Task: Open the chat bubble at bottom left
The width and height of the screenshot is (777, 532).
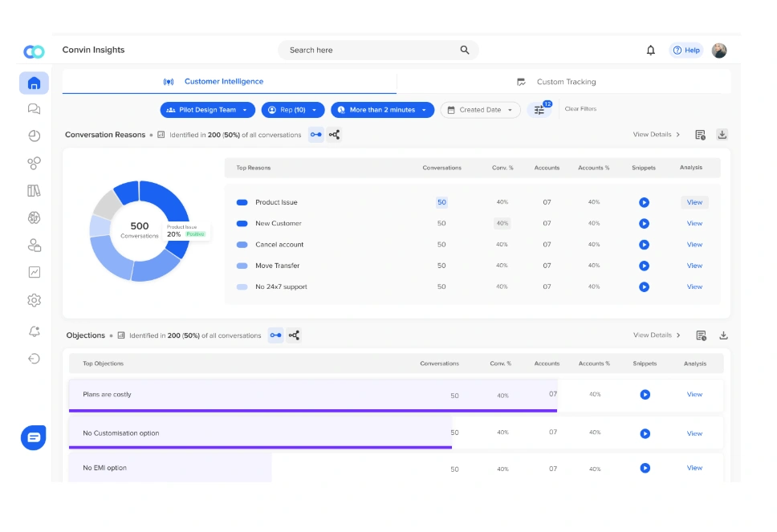Action: click(33, 437)
